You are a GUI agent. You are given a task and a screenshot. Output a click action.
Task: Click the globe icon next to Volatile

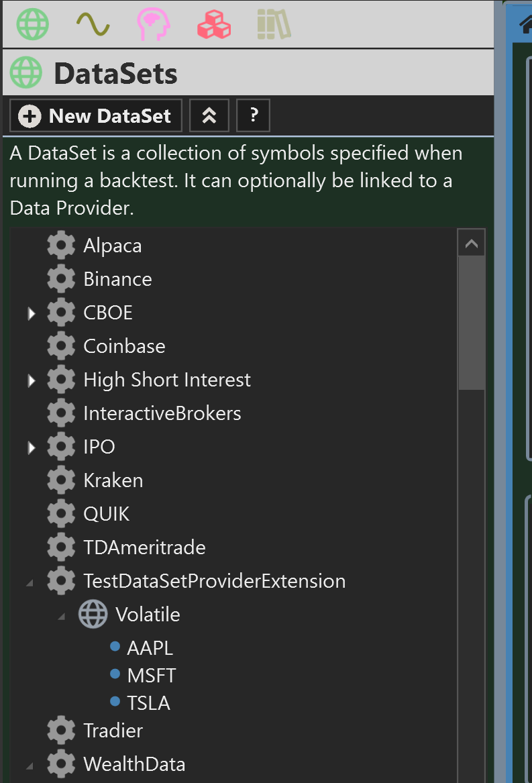coord(93,614)
